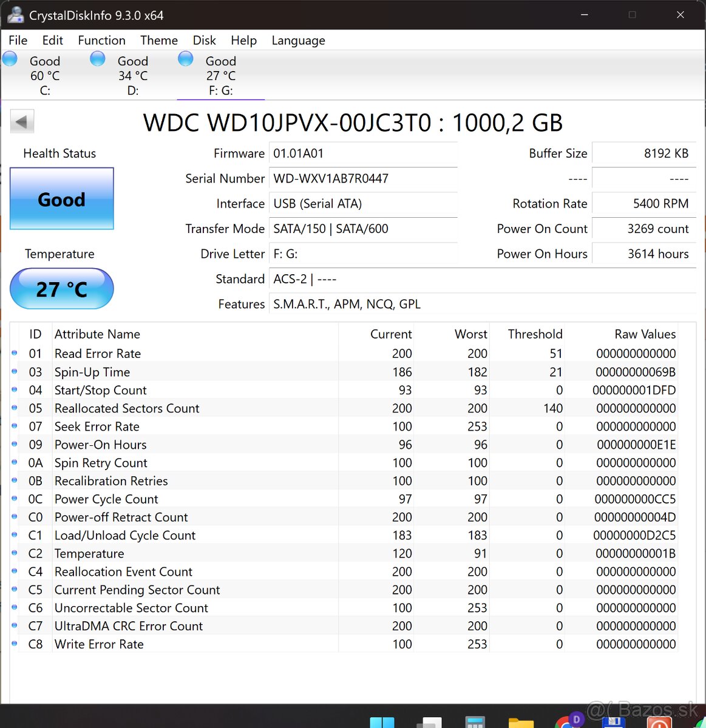Click the status dot for Load/Unload Cycle Count

(15, 534)
